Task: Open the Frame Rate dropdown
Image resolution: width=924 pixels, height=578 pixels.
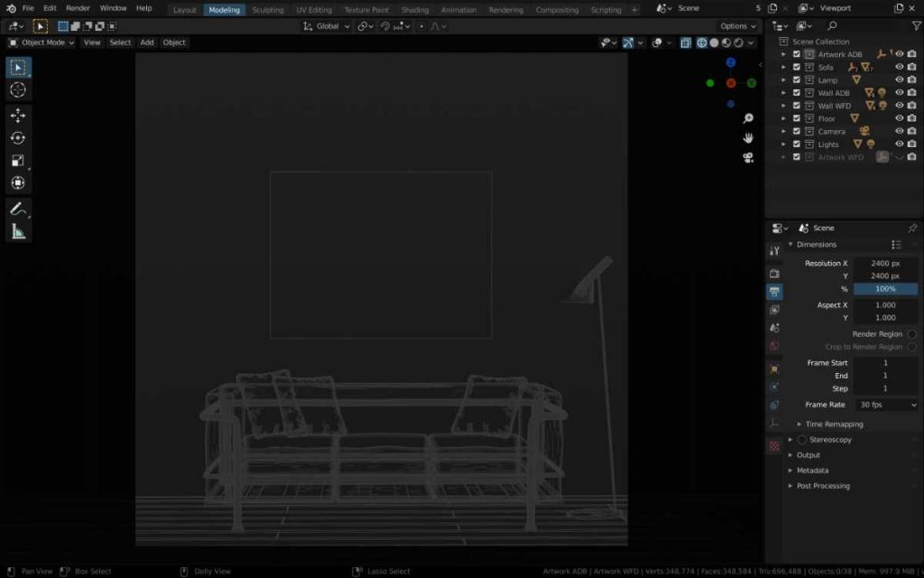Action: click(x=886, y=405)
